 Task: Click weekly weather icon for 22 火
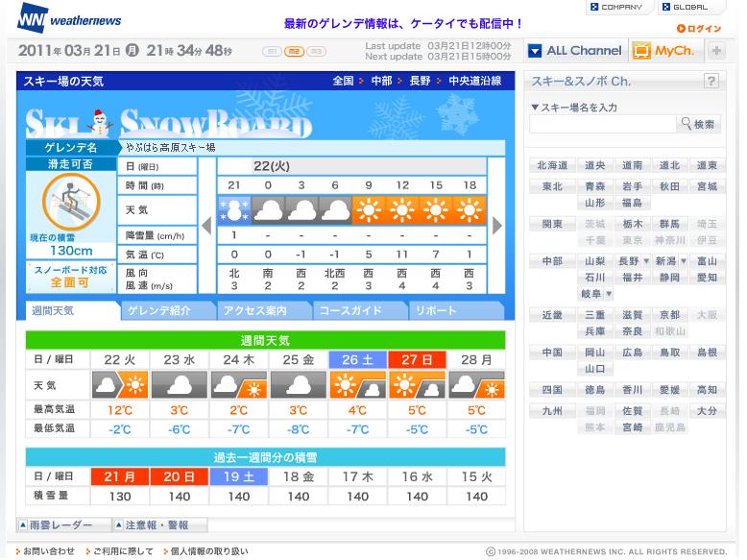point(120,385)
